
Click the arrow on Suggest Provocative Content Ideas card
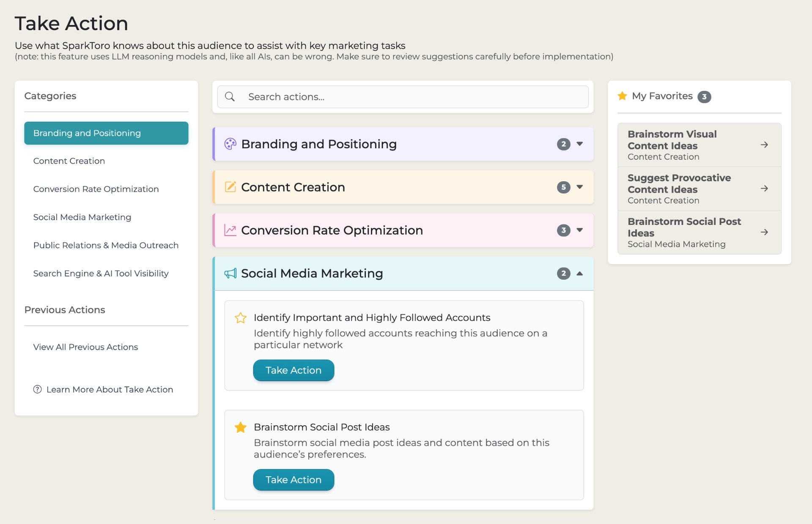coord(765,189)
